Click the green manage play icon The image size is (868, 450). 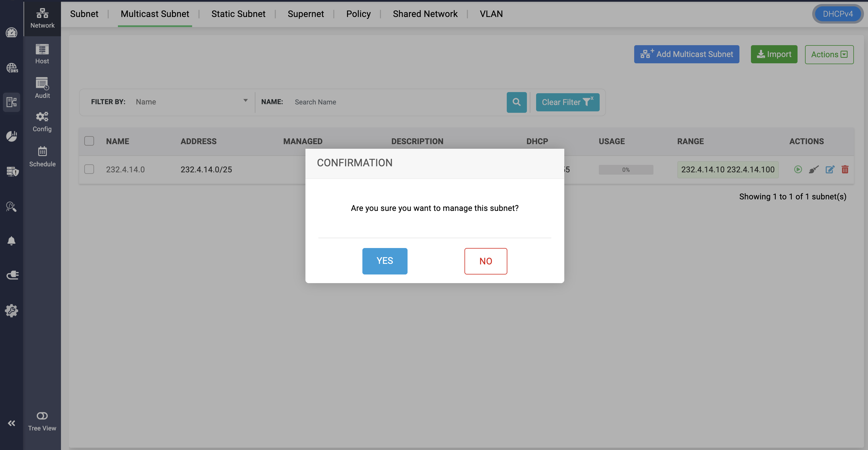point(798,169)
